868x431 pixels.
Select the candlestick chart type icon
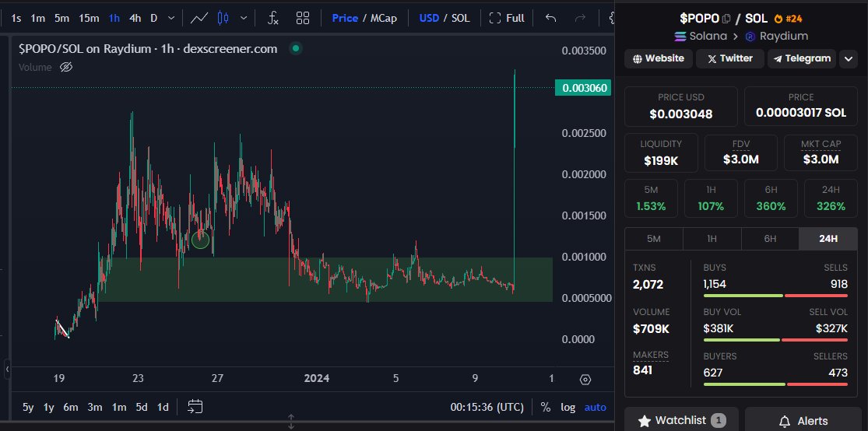pos(223,18)
